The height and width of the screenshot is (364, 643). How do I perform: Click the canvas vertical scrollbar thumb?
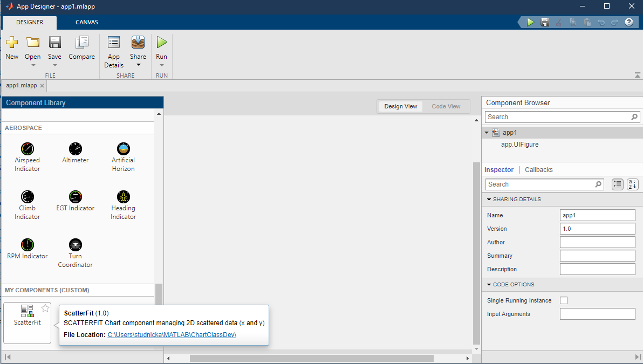(476, 253)
